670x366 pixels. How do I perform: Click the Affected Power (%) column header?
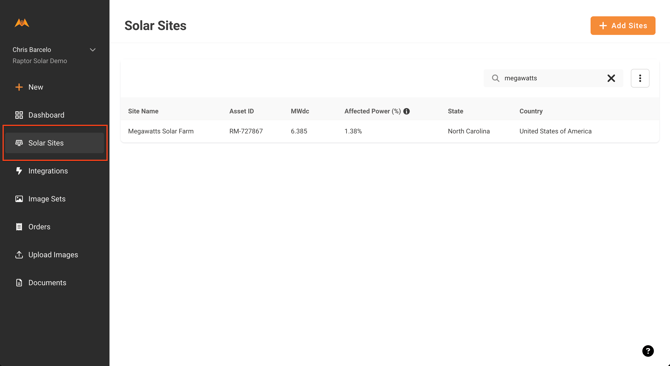pos(373,111)
